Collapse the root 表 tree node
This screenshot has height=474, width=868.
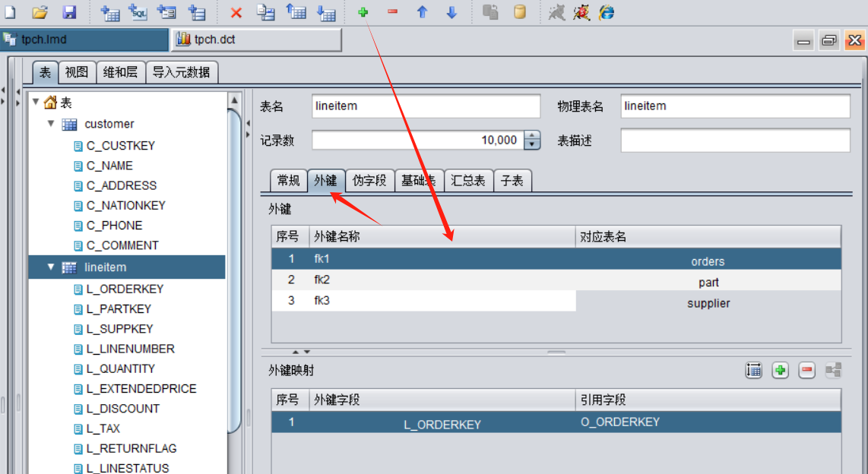pyautogui.click(x=36, y=102)
